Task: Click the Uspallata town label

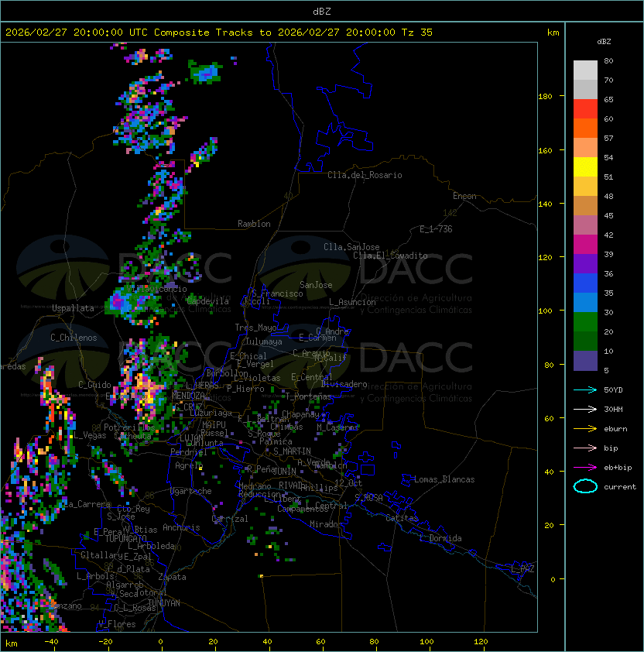Action: pyautogui.click(x=73, y=308)
